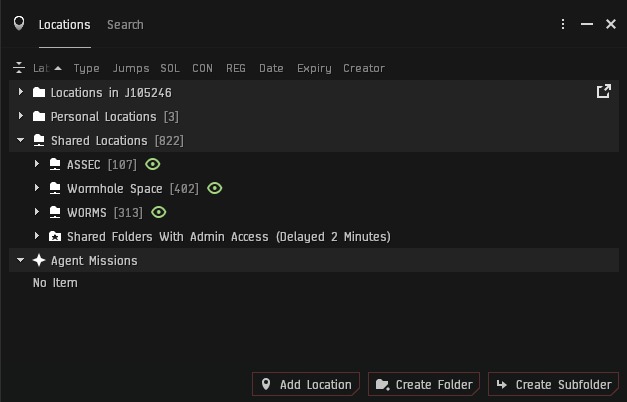Click the Agent Missions star icon
The width and height of the screenshot is (627, 402).
click(x=39, y=260)
